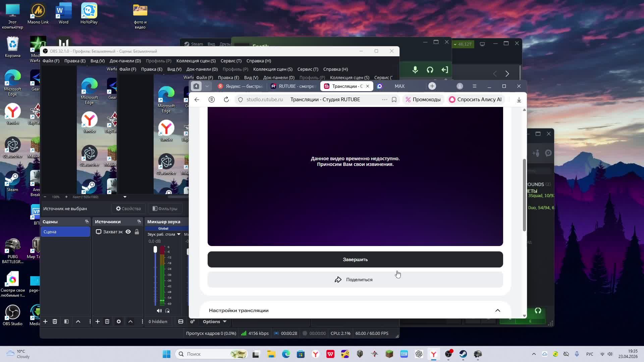Reload the RUTUBE studio page
This screenshot has height=362, width=644.
(226, 100)
